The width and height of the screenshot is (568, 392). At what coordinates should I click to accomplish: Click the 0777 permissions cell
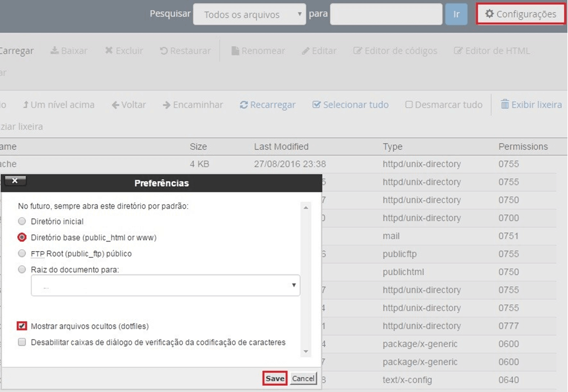point(509,326)
